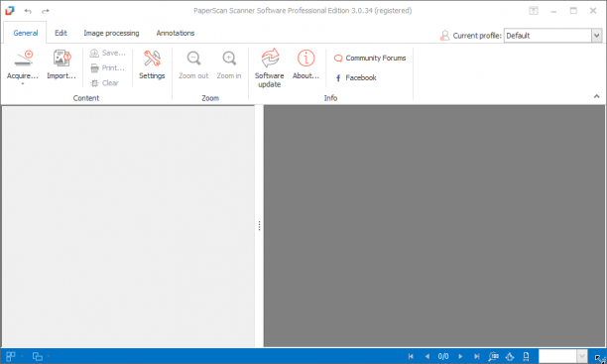The width and height of the screenshot is (607, 364).
Task: Click the fit page width icon
Action: (x=526, y=356)
